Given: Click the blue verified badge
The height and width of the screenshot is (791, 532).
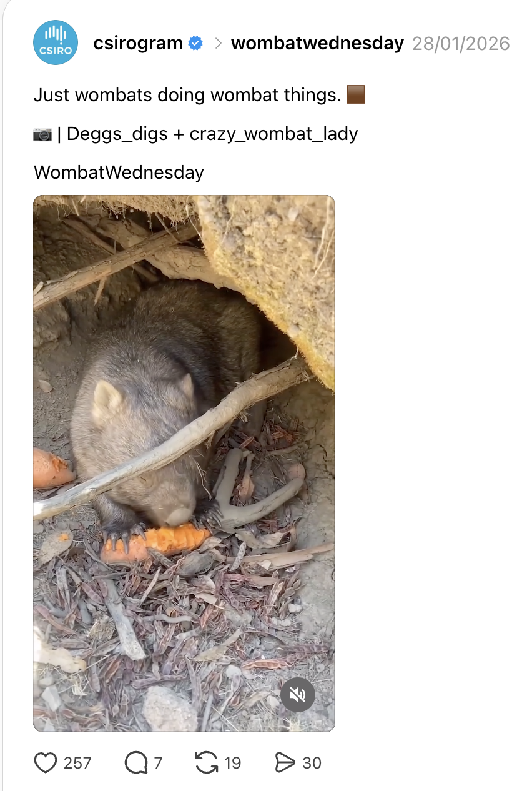Looking at the screenshot, I should point(195,44).
